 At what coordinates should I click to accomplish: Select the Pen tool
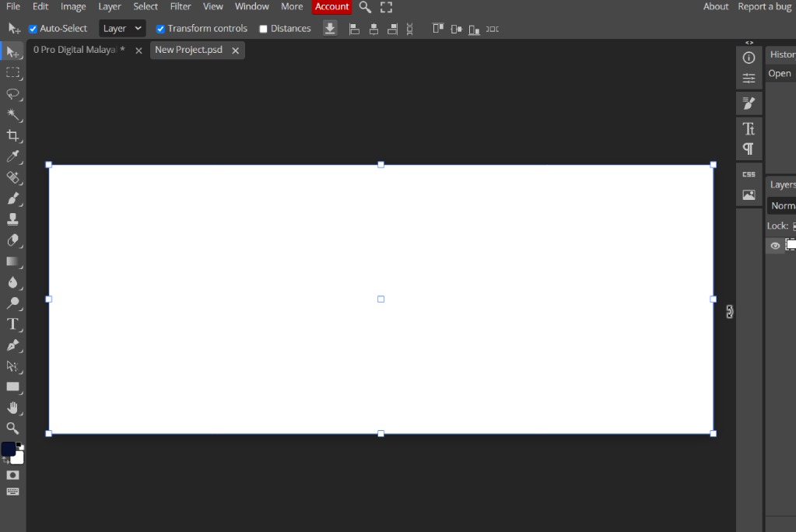12,345
